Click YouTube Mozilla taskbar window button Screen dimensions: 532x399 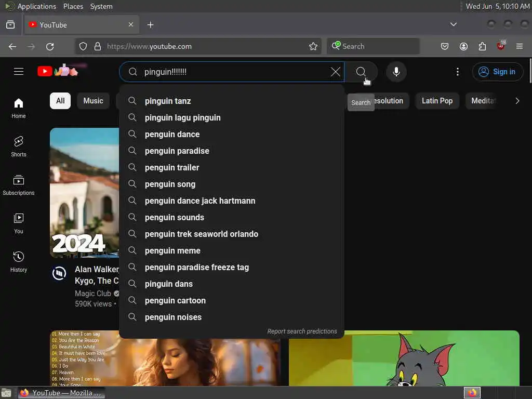point(61,393)
